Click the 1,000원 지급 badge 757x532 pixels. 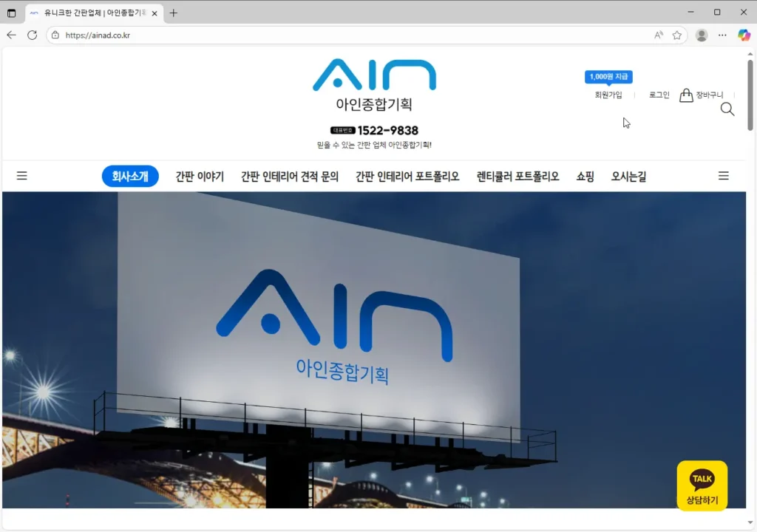click(x=608, y=77)
